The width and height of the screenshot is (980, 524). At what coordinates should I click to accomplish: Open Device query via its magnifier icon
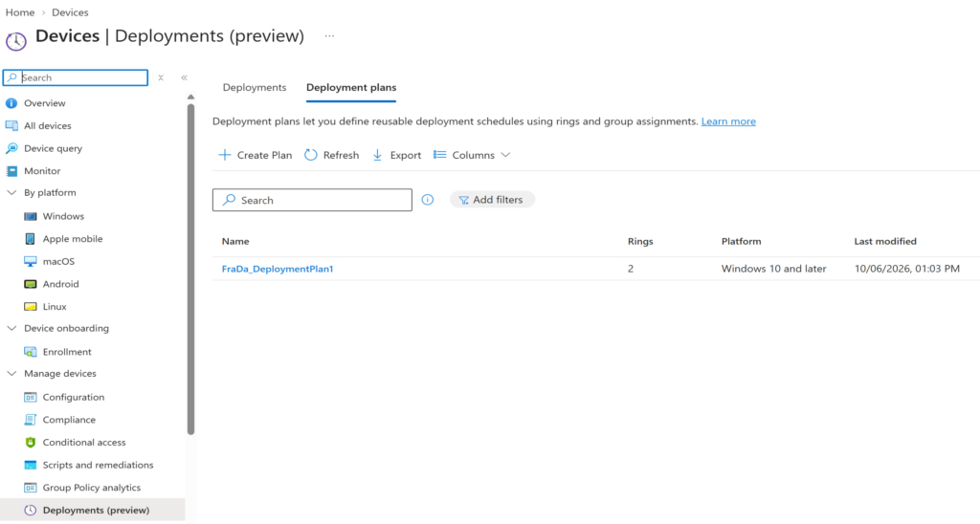pos(11,148)
